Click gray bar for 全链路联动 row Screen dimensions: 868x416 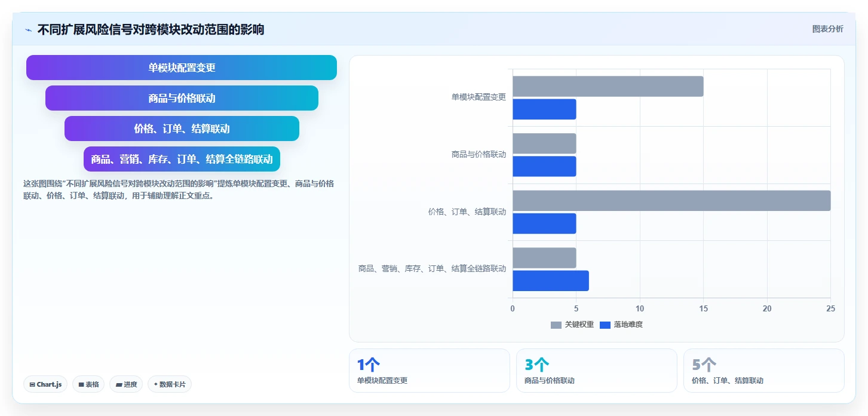[x=544, y=258]
